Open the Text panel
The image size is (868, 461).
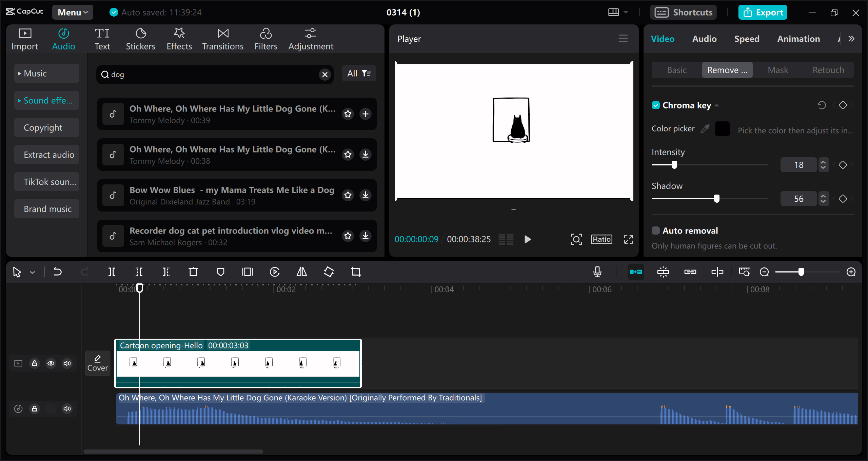102,39
